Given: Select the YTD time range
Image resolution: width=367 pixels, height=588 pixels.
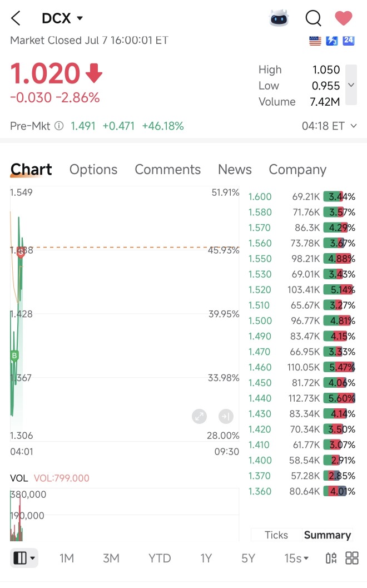Looking at the screenshot, I should click(x=160, y=558).
